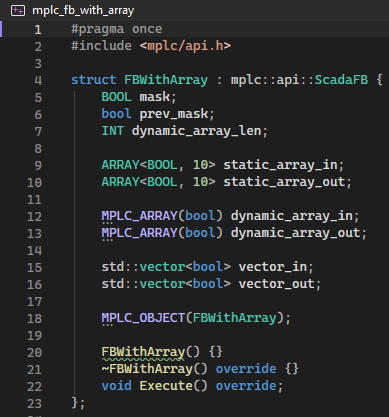The width and height of the screenshot is (389, 417).
Task: Click line number 4 in the gutter
Action: [38, 81]
